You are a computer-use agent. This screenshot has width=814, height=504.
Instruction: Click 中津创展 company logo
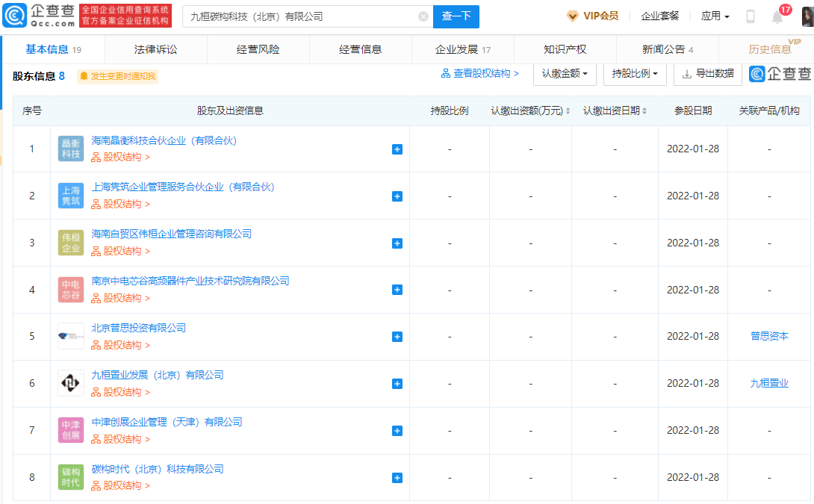(71, 430)
